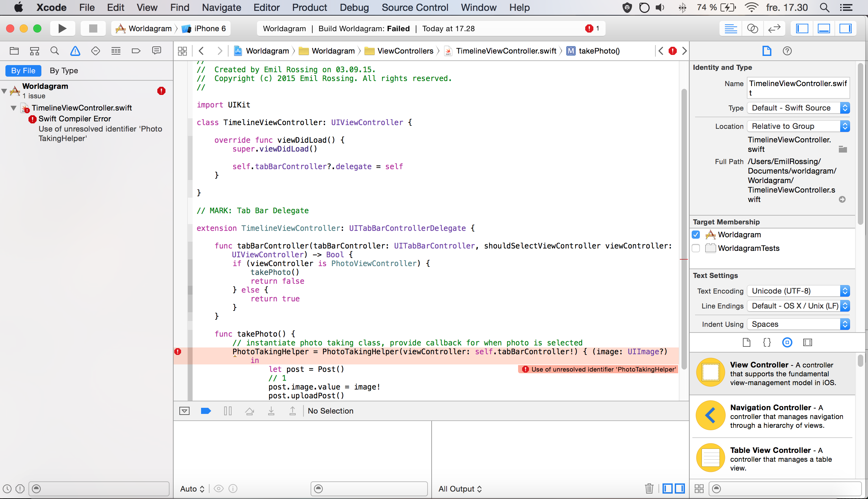Viewport: 868px width, 499px height.
Task: Switch to Standard editor
Action: [731, 28]
